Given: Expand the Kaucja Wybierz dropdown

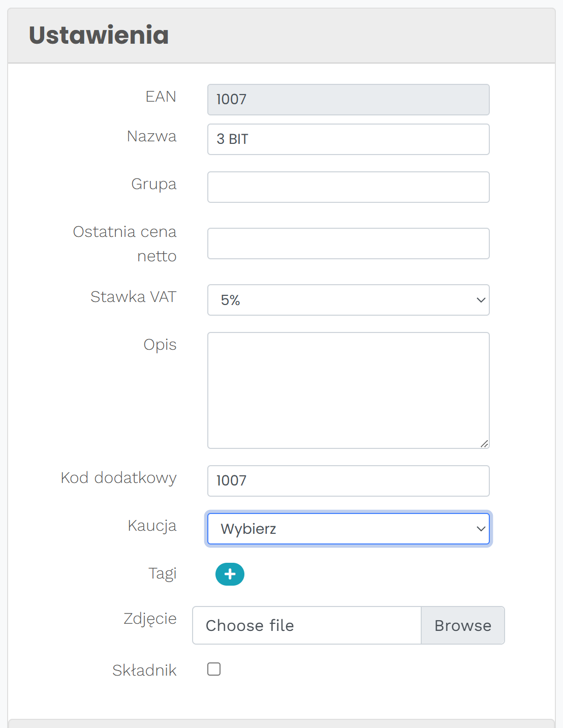Looking at the screenshot, I should click(x=348, y=529).
